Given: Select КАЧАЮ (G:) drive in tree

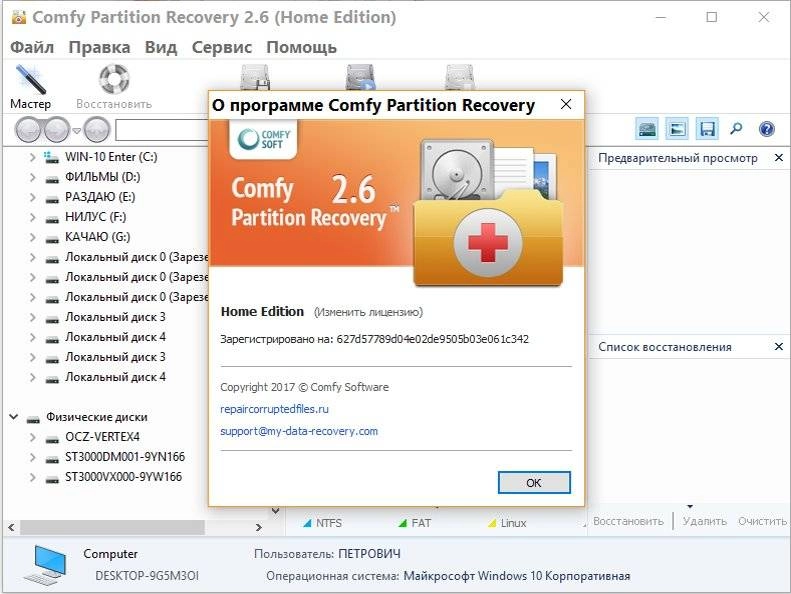Looking at the screenshot, I should (x=97, y=237).
